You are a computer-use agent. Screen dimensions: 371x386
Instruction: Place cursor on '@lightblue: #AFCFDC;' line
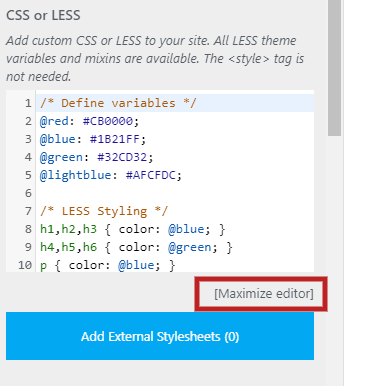111,175
